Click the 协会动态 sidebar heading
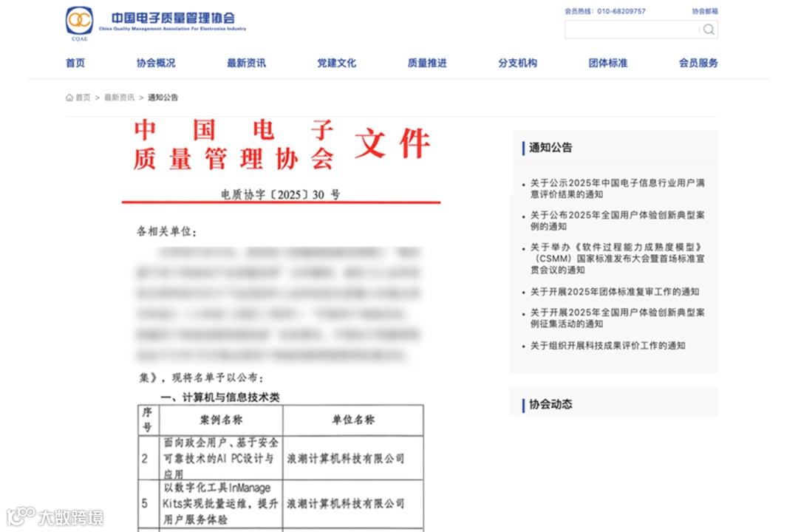This screenshot has width=798, height=532. click(x=550, y=404)
